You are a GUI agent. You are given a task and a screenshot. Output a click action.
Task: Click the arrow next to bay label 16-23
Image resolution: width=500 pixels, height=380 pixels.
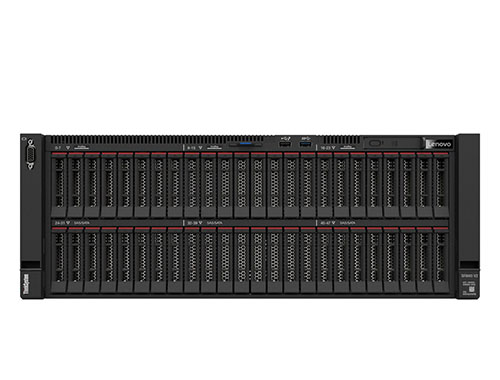pos(333,148)
